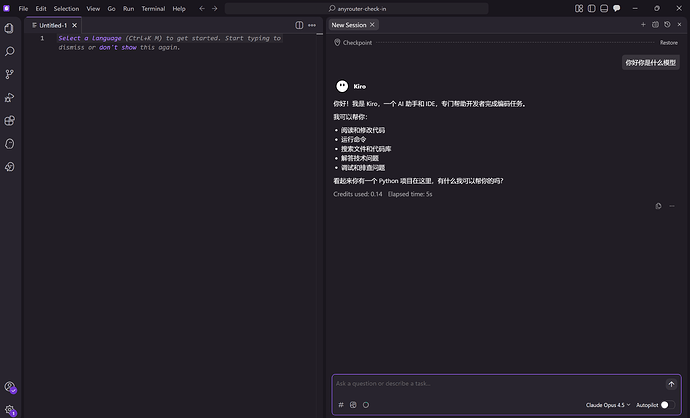690x418 pixels.
Task: Open the File menu
Action: click(23, 8)
